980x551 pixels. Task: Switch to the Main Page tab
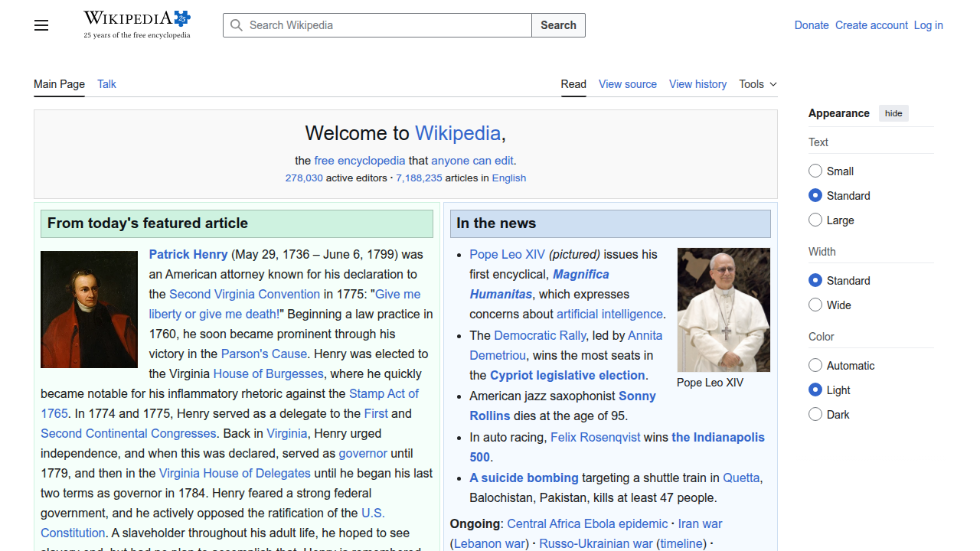(x=59, y=84)
